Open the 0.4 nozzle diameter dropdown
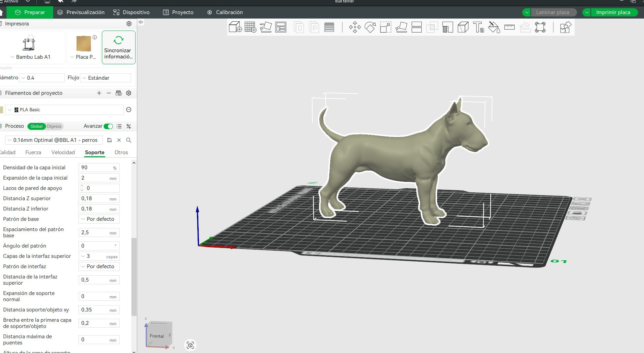The height and width of the screenshot is (353, 644). click(x=42, y=78)
